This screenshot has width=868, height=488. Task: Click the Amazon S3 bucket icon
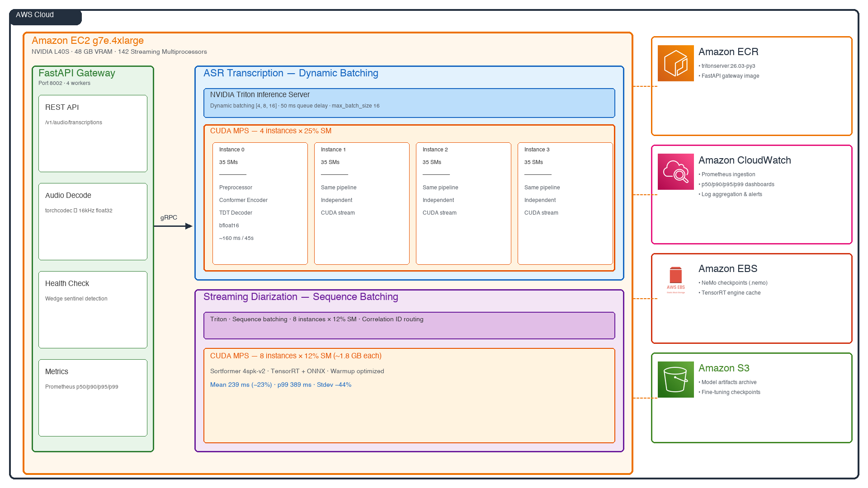click(675, 380)
